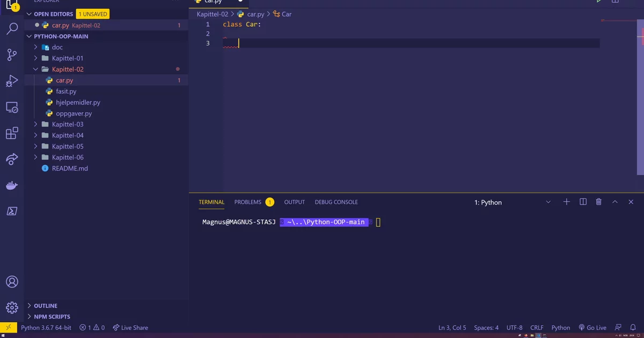Start a Live Share session from status bar

click(x=130, y=327)
